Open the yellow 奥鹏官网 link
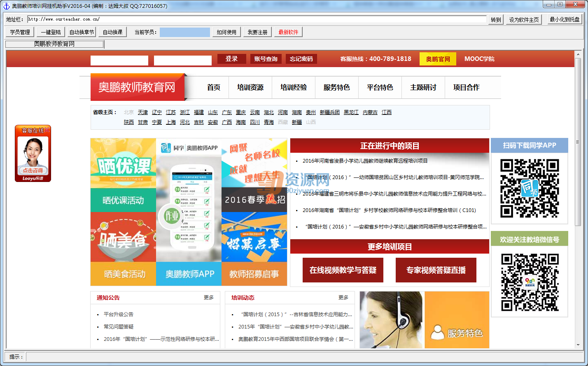 pos(438,59)
